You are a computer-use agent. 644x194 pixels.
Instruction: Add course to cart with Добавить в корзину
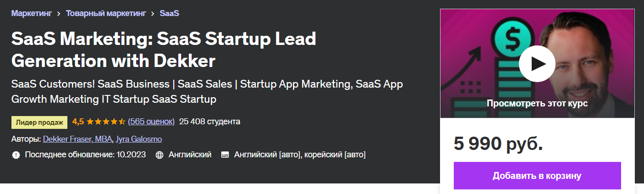(537, 176)
